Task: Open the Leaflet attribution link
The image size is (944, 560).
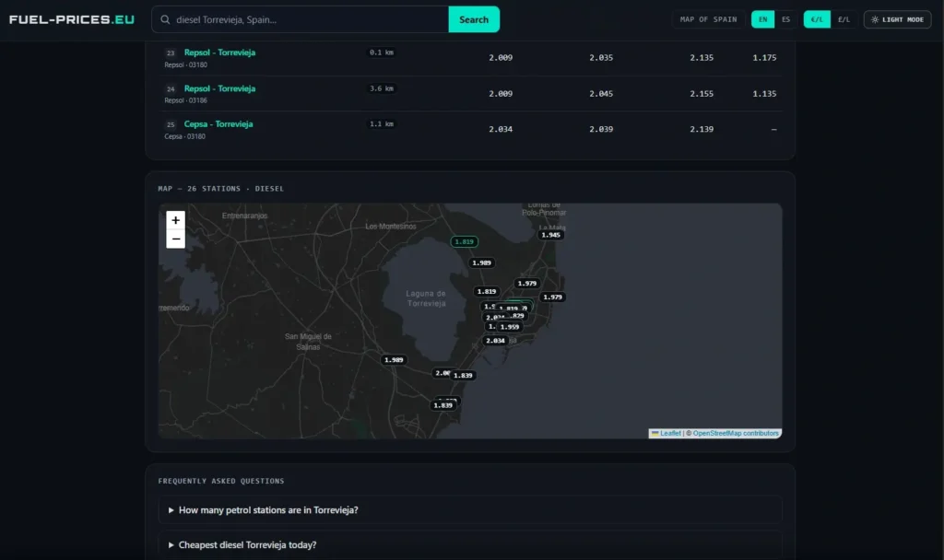Action: tap(670, 434)
